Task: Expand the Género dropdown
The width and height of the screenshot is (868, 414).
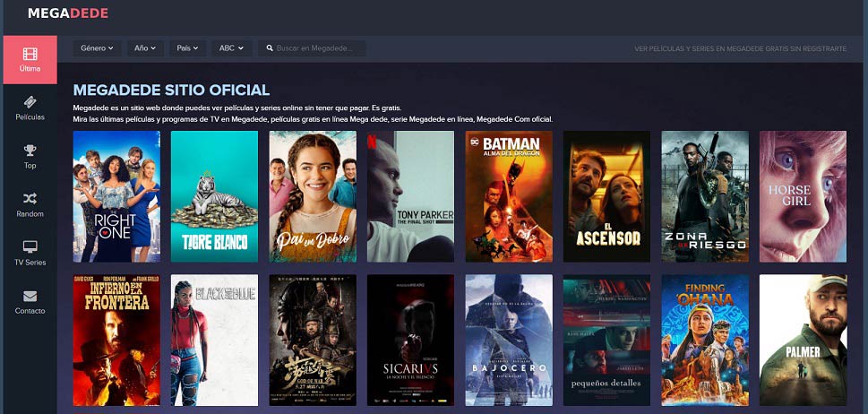Action: pyautogui.click(x=97, y=48)
